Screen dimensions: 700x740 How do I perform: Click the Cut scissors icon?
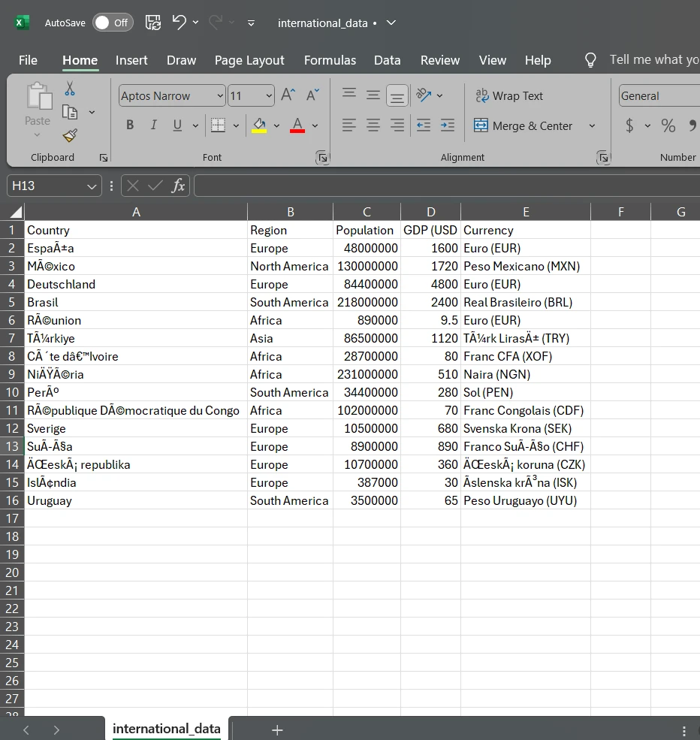coord(70,89)
